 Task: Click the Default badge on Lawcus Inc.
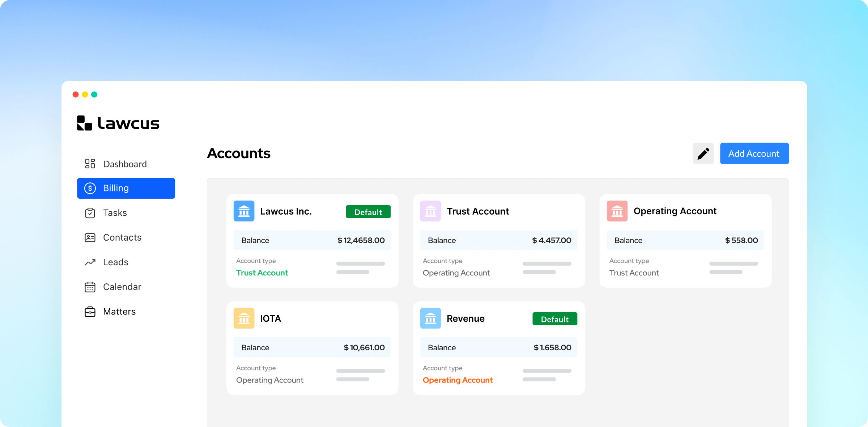[368, 212]
